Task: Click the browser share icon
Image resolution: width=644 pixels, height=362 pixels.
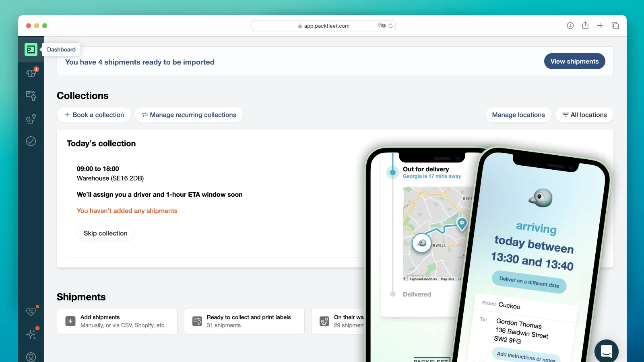Action: [585, 26]
